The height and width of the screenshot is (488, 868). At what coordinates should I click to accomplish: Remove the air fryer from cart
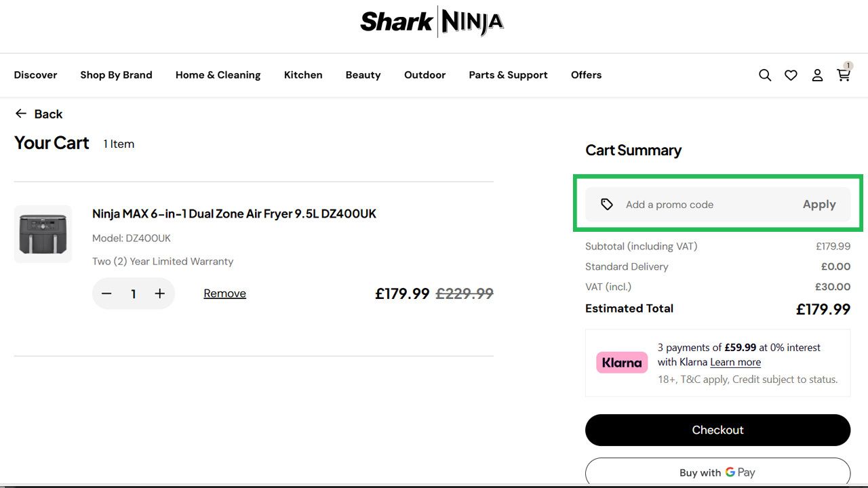224,293
